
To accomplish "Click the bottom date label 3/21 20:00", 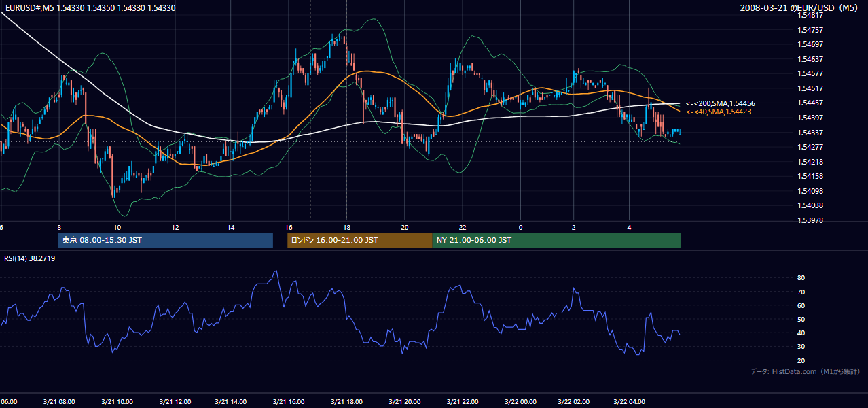I will pyautogui.click(x=404, y=402).
